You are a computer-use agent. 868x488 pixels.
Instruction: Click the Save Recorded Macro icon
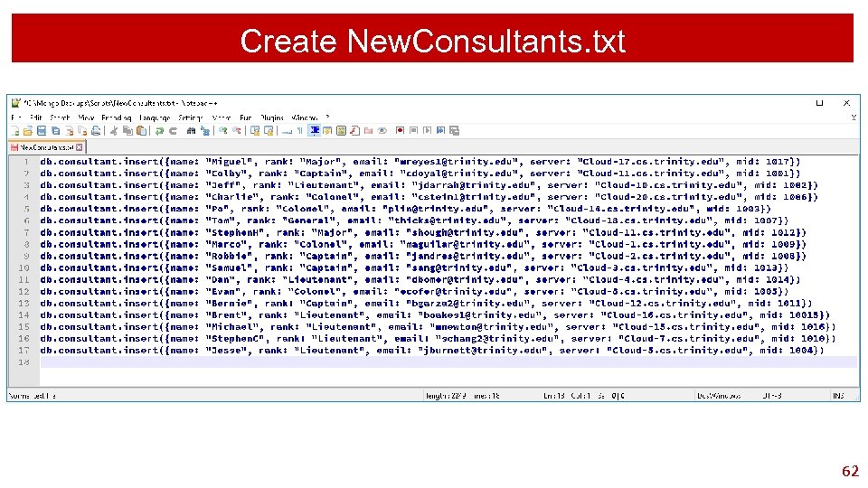click(x=455, y=130)
